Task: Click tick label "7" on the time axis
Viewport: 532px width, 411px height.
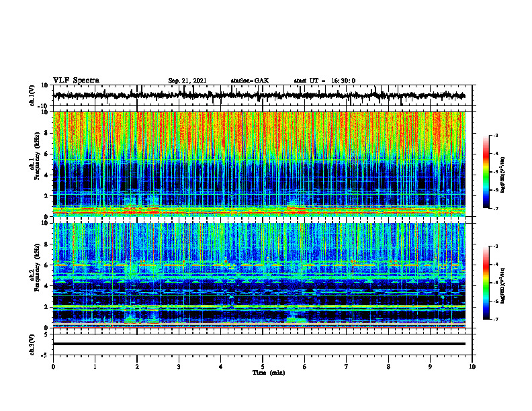Action: coord(347,367)
